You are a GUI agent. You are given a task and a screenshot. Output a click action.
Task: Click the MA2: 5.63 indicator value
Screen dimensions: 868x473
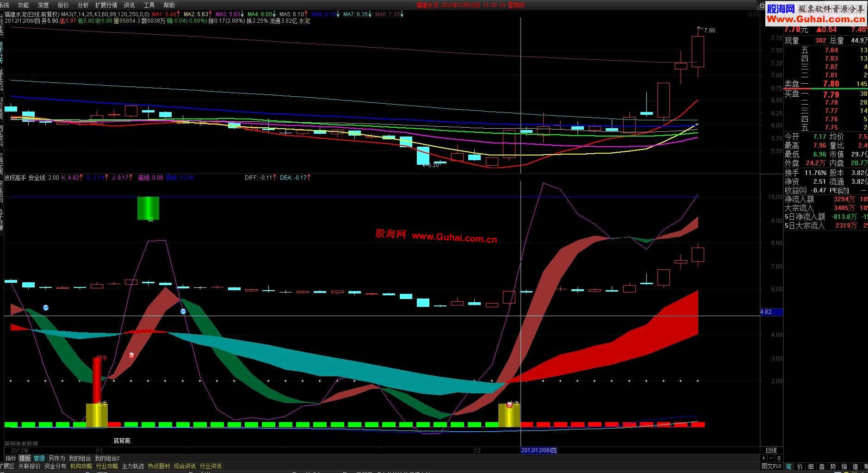coord(197,14)
